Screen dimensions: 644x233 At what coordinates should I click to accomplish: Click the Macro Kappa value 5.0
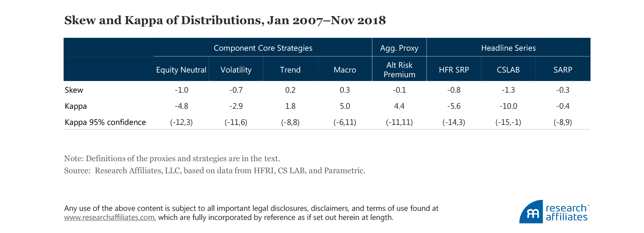[x=345, y=106]
